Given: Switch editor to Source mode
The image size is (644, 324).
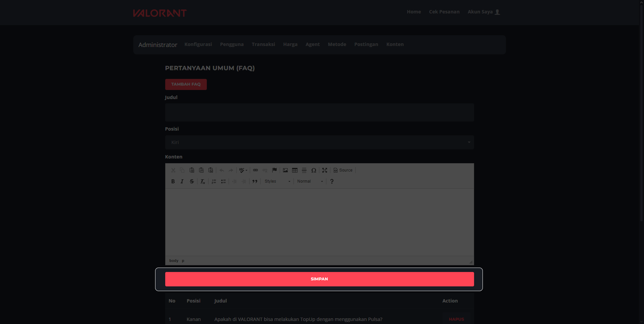Looking at the screenshot, I should pos(343,170).
